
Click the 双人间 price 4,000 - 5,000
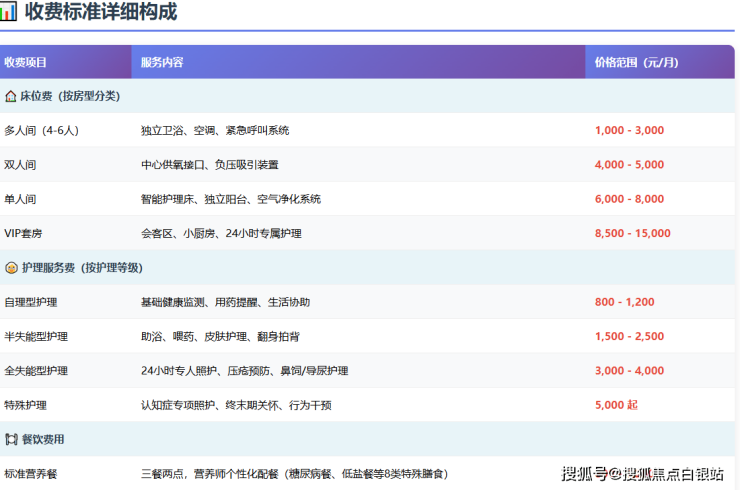pos(629,165)
